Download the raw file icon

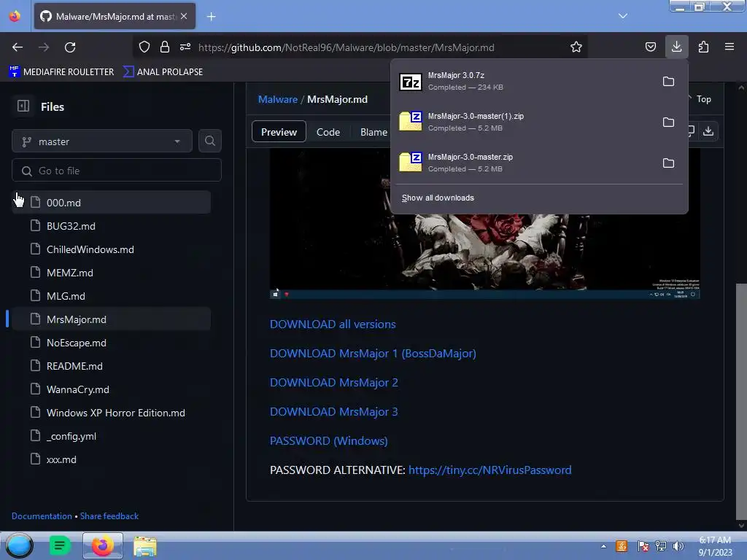(708, 131)
